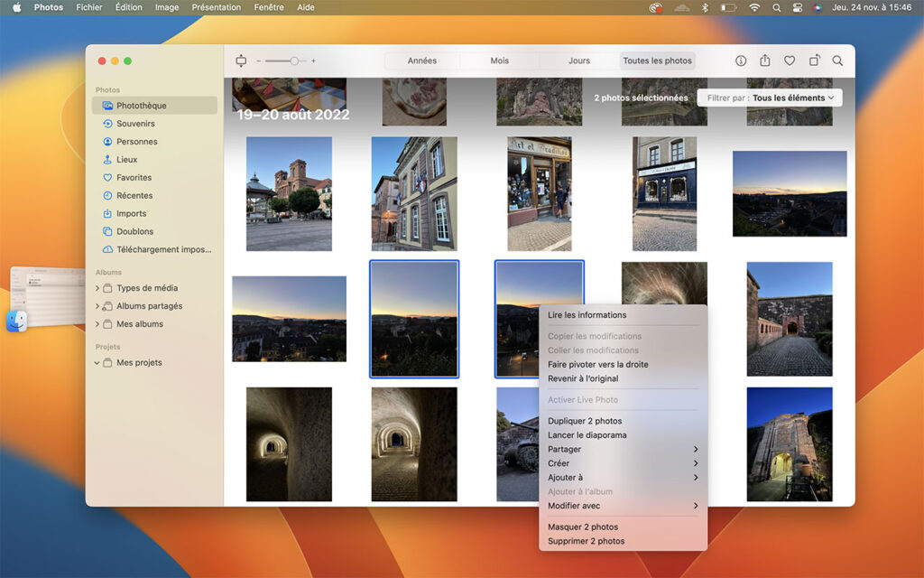Collapse Mes projets under Projets
The image size is (924, 578).
(97, 362)
